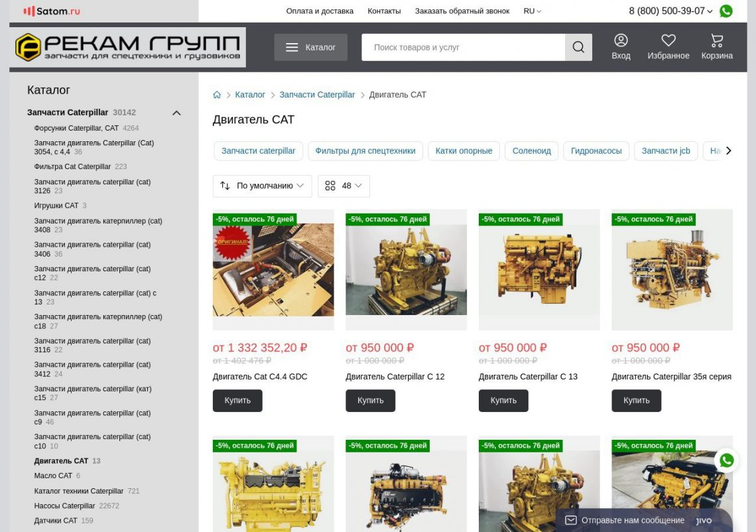Screen dimensions: 756x532
Task: Open the jivo 'Отправьте нам сообщение' chat widget
Action: click(x=644, y=521)
